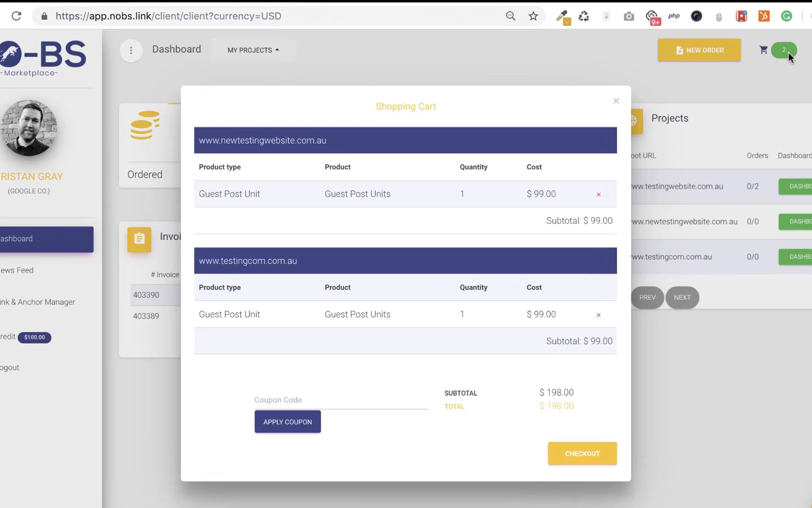Click the NEW ORDER button

(699, 50)
